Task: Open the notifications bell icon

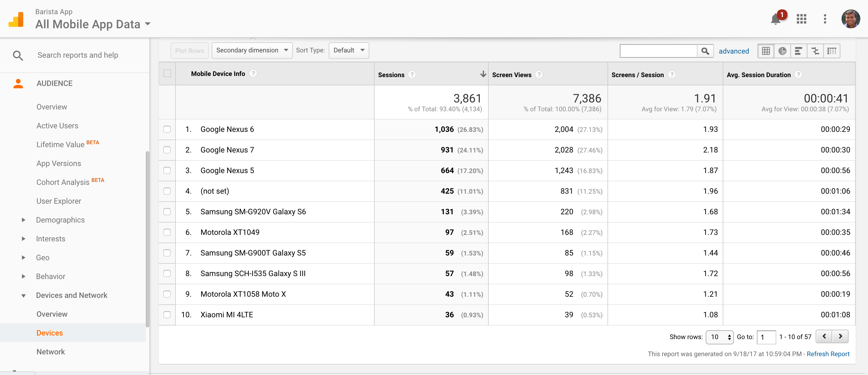Action: tap(776, 19)
